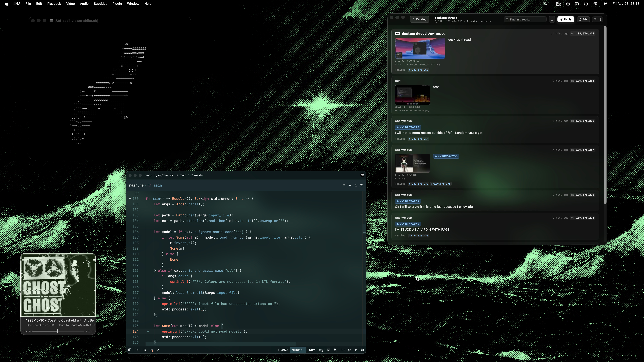Screen dimensions: 644x362
Task: Click the thread window vertical scrollbar
Action: coord(605,115)
